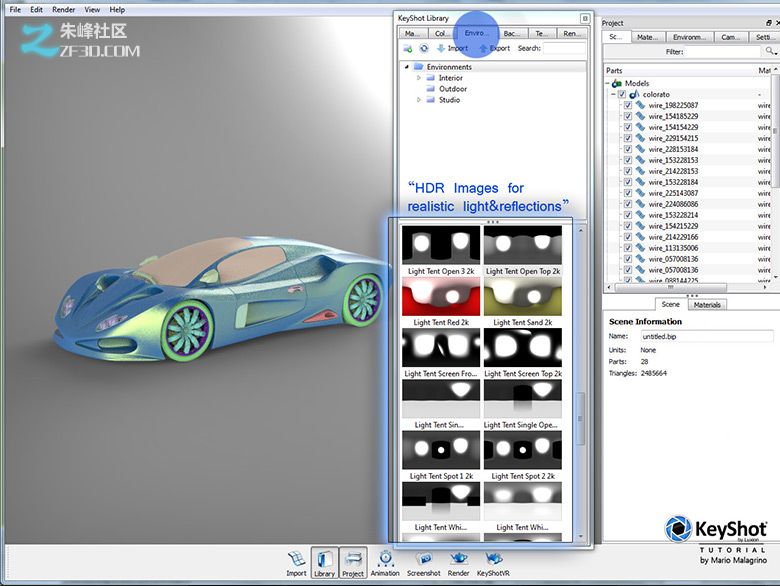
Task: Toggle the Library panel icon
Action: [x=324, y=560]
